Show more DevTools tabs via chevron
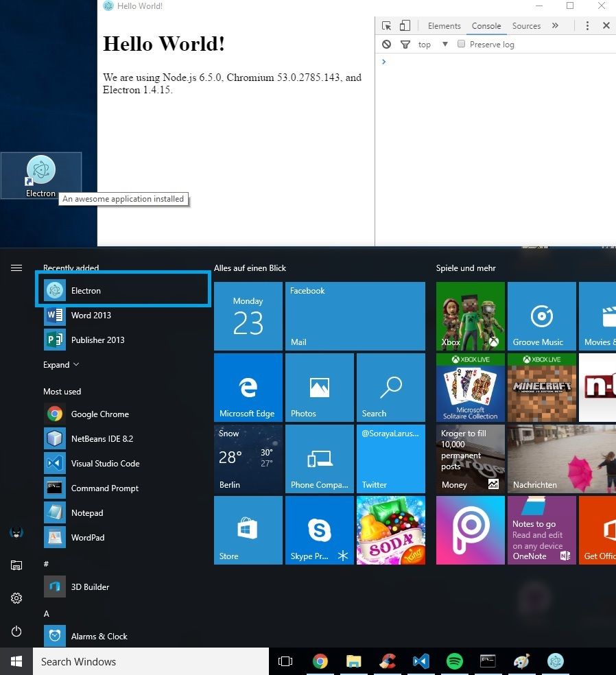 (x=556, y=25)
